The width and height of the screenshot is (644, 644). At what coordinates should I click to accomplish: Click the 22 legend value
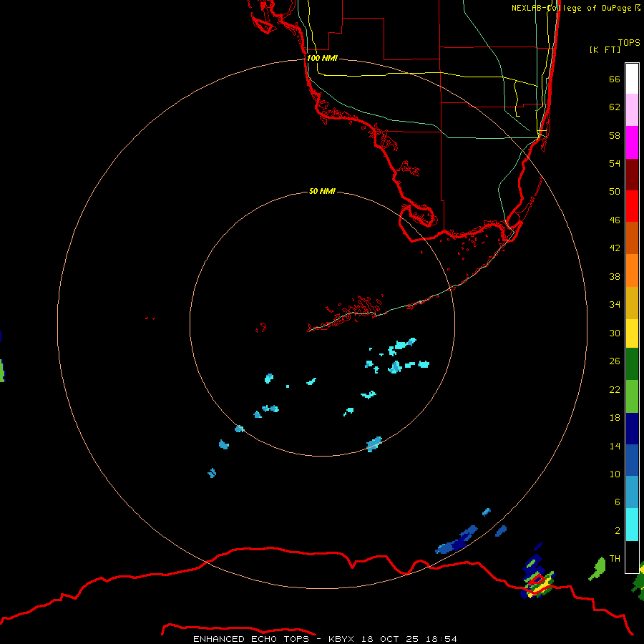click(x=615, y=389)
